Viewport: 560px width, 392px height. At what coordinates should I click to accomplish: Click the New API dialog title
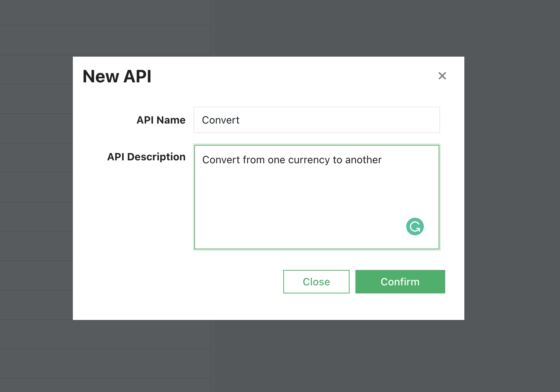(117, 76)
